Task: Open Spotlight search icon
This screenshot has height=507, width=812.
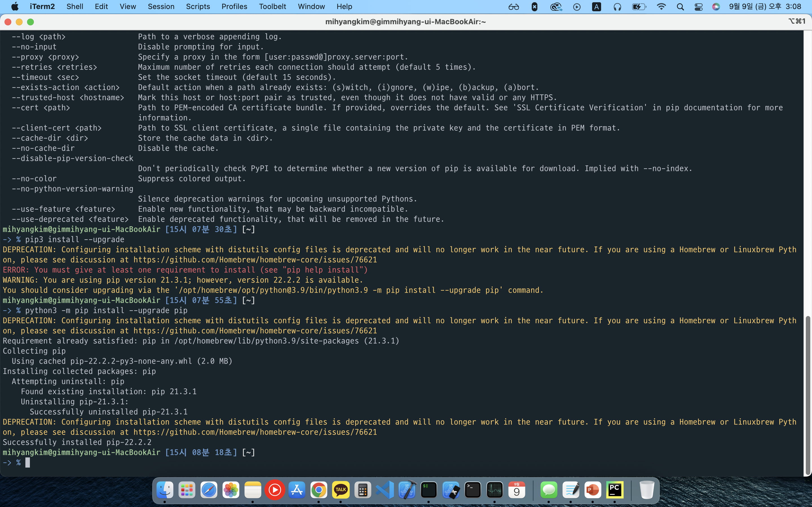Action: (680, 7)
